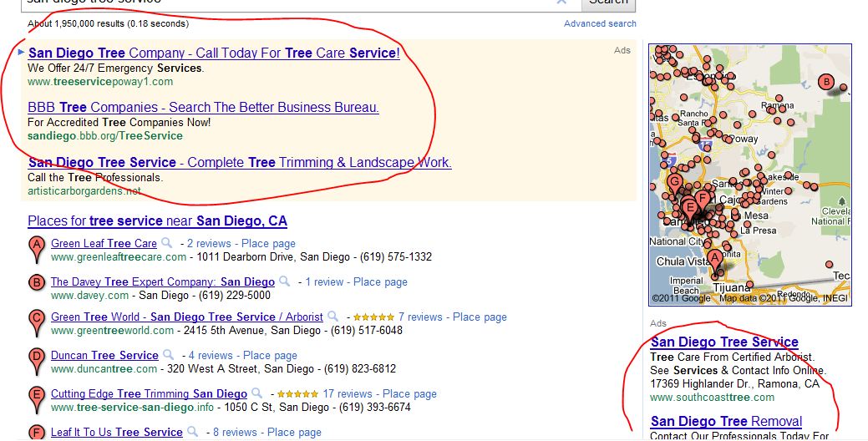Open Place page for Duncan Tree Service
The width and height of the screenshot is (868, 441).
click(270, 355)
